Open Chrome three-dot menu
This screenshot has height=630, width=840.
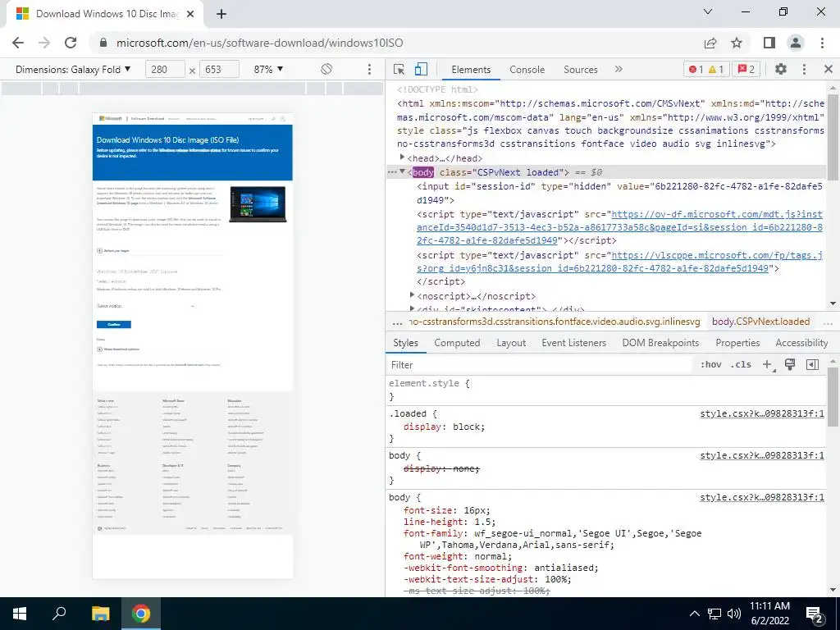coord(822,43)
